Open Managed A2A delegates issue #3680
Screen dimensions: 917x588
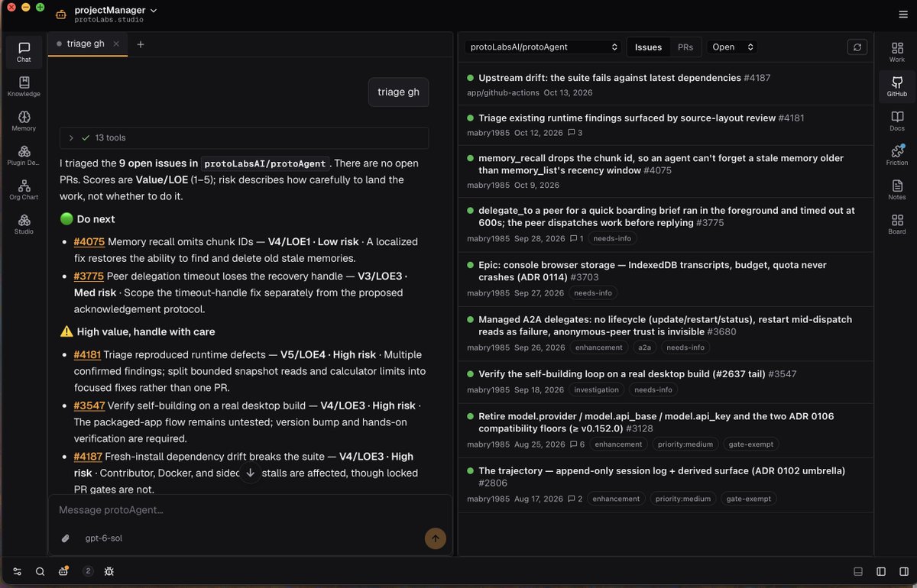pyautogui.click(x=665, y=333)
